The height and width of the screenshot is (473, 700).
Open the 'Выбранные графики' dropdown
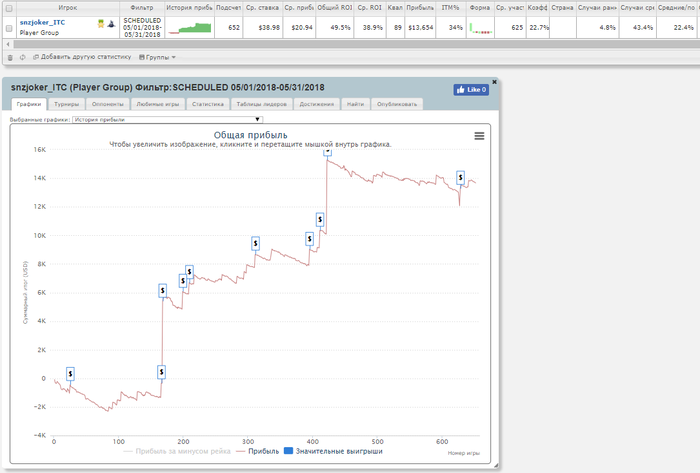pos(167,120)
